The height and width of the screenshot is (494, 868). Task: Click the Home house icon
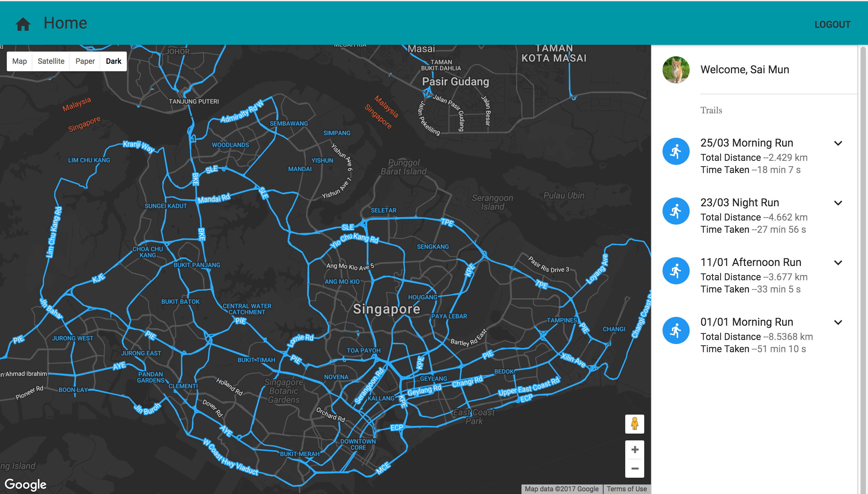pyautogui.click(x=23, y=24)
